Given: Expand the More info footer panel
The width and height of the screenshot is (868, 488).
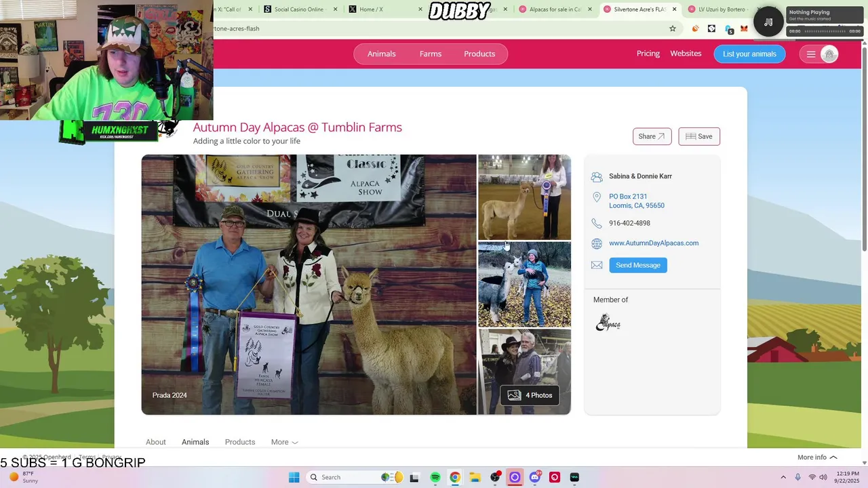Looking at the screenshot, I should (x=817, y=457).
